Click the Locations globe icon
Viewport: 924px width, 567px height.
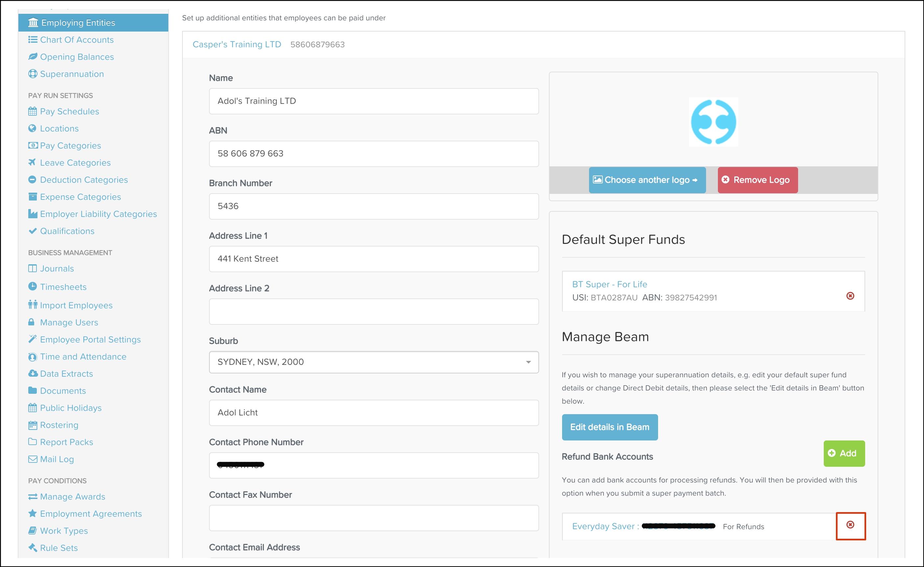pyautogui.click(x=32, y=128)
